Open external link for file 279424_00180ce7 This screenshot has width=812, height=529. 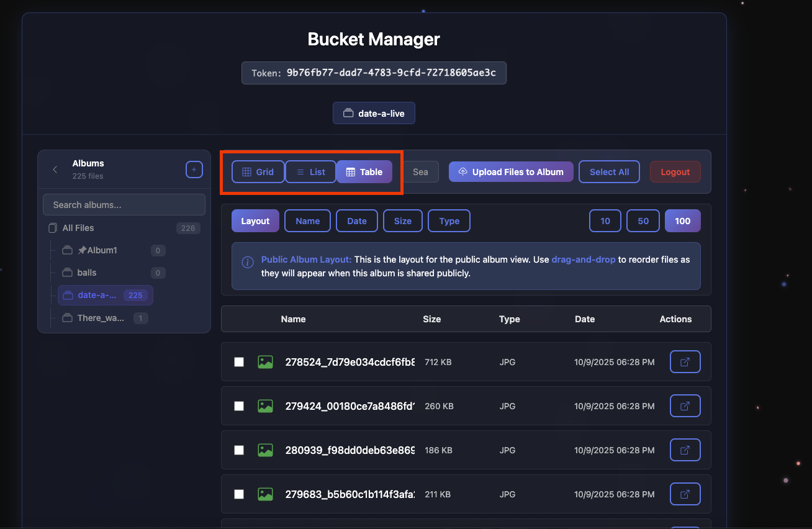(x=685, y=406)
